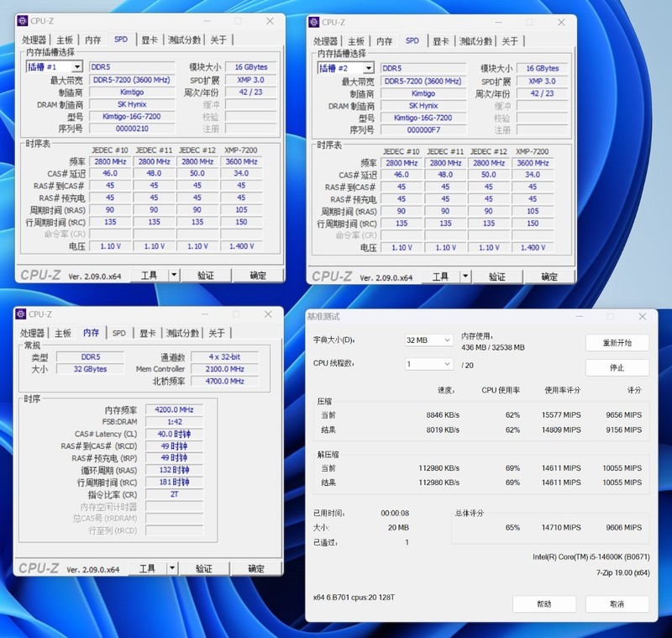
Task: Open the 插槽 #2 slot selector dropdown
Action: (x=368, y=67)
